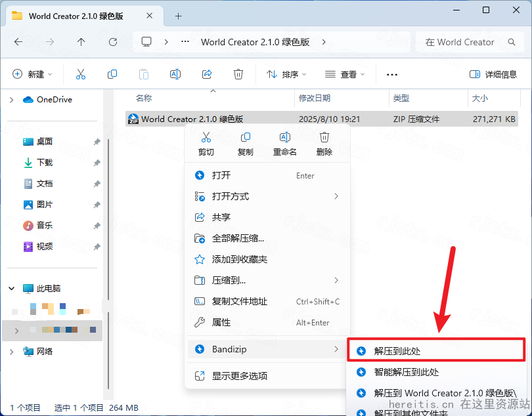Select the World Creator 2.1.0 绿色版 ZIP file
The width and height of the screenshot is (532, 416).
click(322, 119)
